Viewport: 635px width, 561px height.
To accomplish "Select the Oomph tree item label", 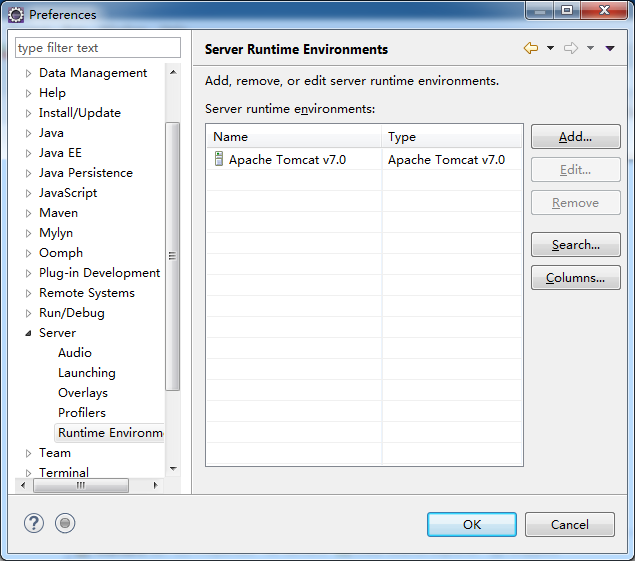I will click(61, 253).
